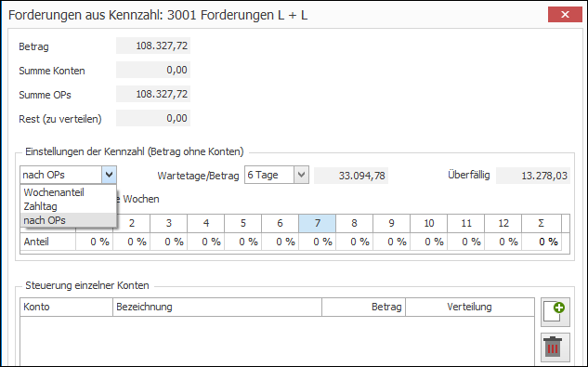Select week column header 10
This screenshot has width=588, height=367.
[x=428, y=223]
